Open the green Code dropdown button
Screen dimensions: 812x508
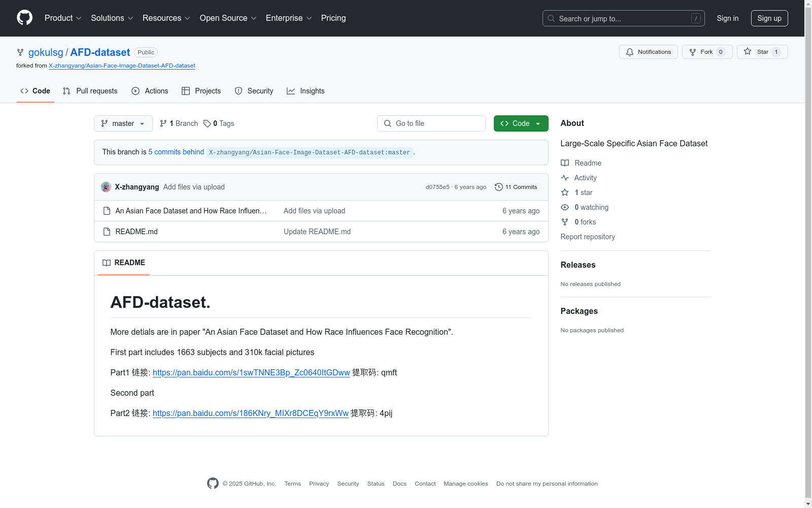point(521,123)
